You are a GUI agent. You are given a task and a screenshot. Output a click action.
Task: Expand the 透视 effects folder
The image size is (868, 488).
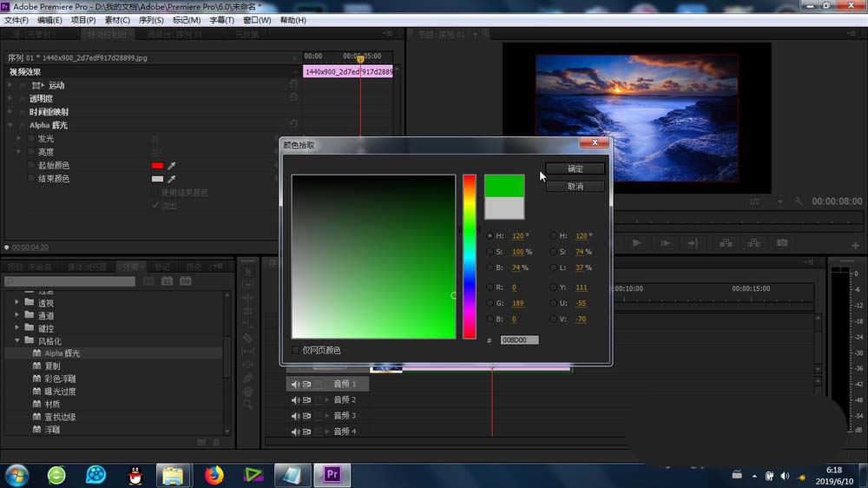pos(17,302)
